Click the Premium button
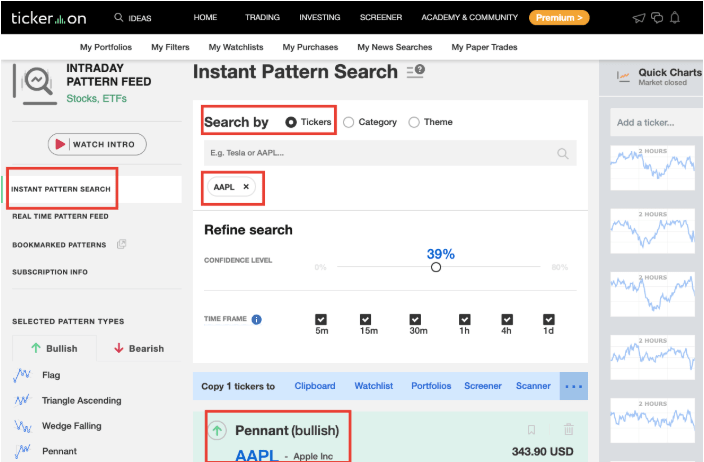This screenshot has width=704, height=462. pyautogui.click(x=559, y=18)
